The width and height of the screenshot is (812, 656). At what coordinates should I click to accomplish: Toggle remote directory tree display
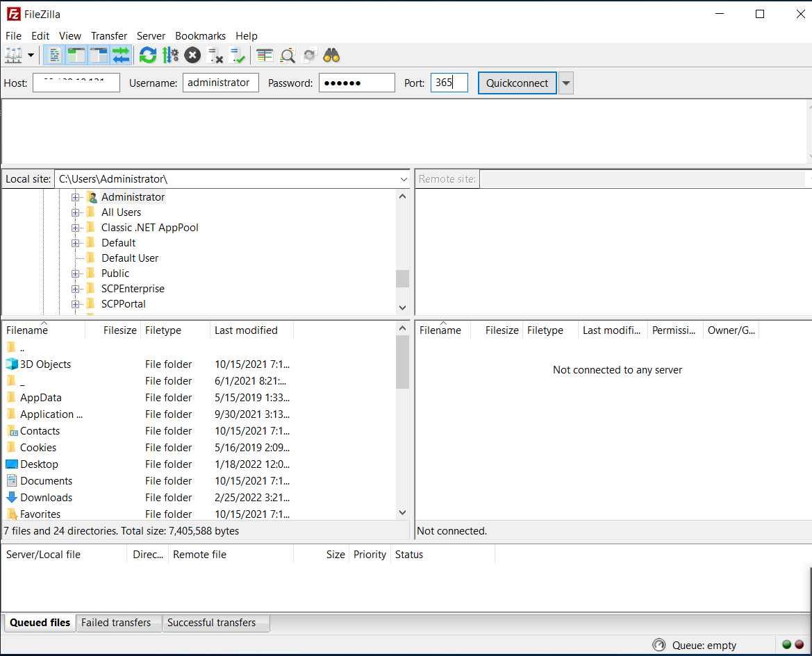pyautogui.click(x=99, y=55)
